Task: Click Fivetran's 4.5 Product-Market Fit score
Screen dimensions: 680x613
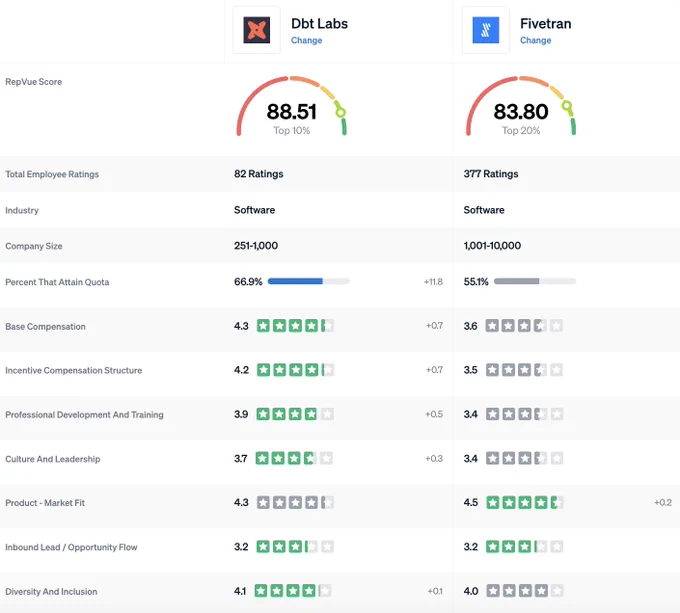Action: (x=471, y=502)
